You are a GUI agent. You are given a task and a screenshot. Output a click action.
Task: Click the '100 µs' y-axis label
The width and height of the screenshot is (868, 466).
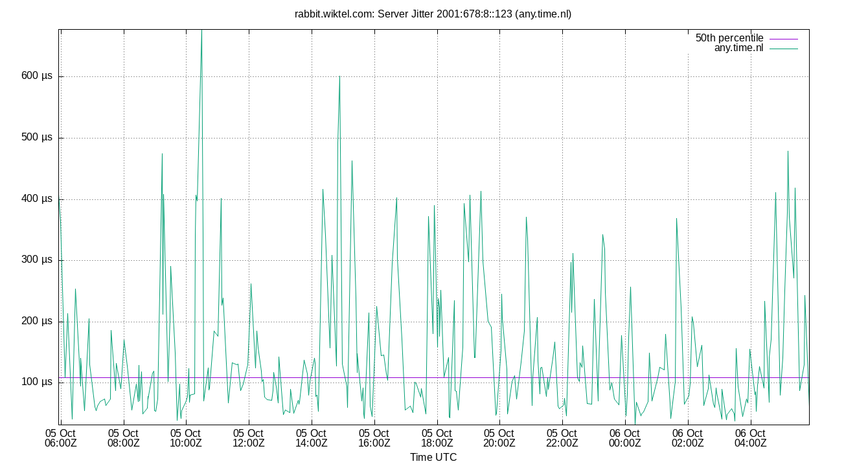[37, 383]
